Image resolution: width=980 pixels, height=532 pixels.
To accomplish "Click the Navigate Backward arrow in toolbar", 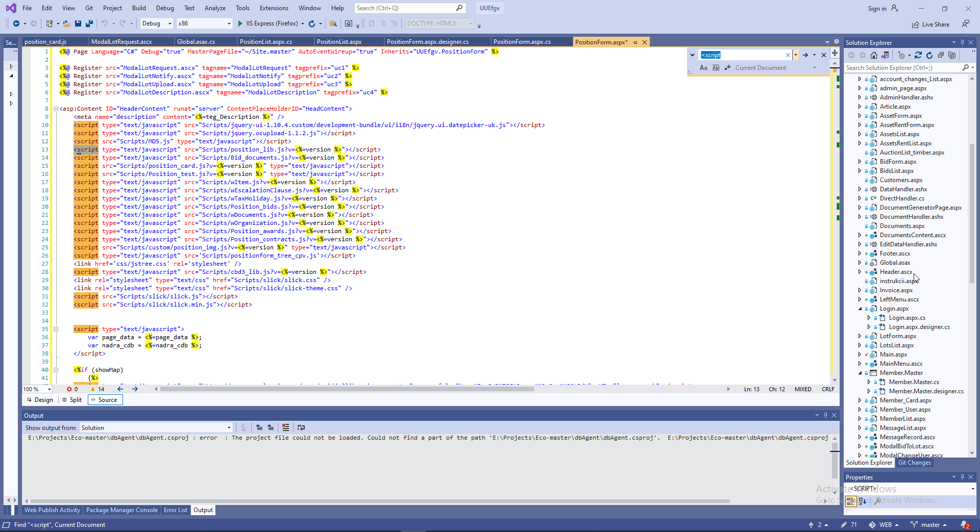I will [x=16, y=23].
